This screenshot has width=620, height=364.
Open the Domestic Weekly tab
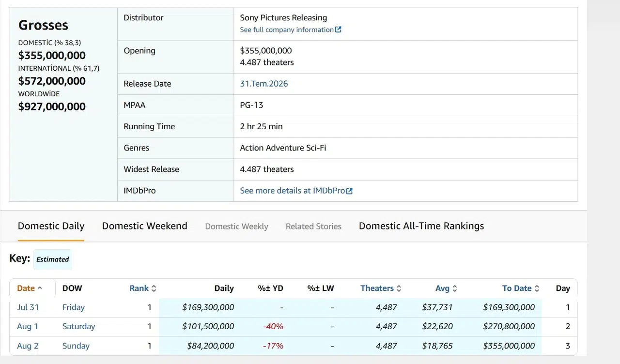pos(236,227)
